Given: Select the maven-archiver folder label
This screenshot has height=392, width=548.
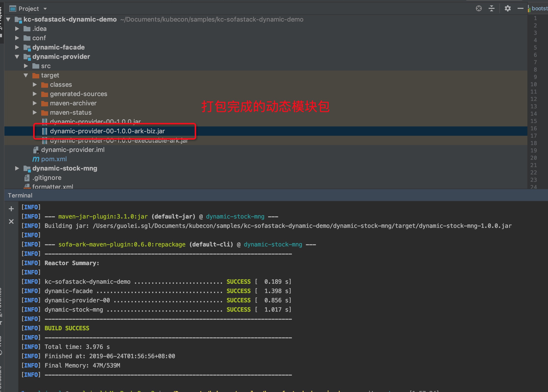Looking at the screenshot, I should pyautogui.click(x=73, y=103).
